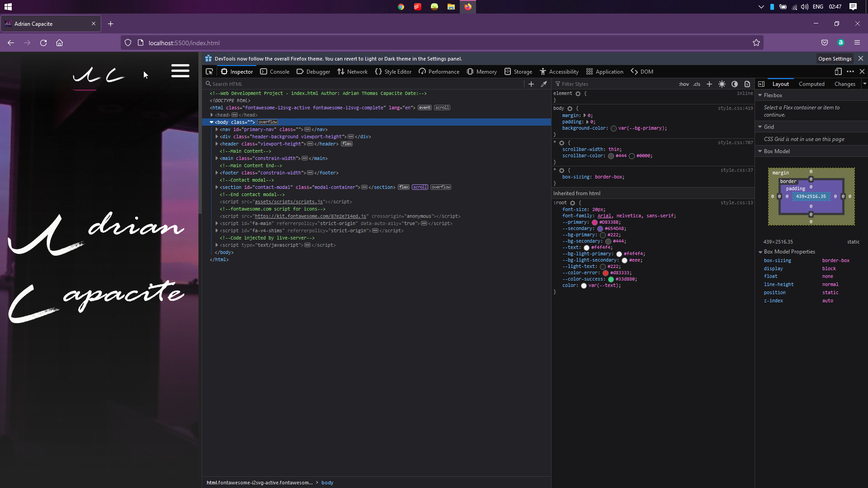Open the style.css:13 source link
Screen dimensions: 868x488
point(737,203)
